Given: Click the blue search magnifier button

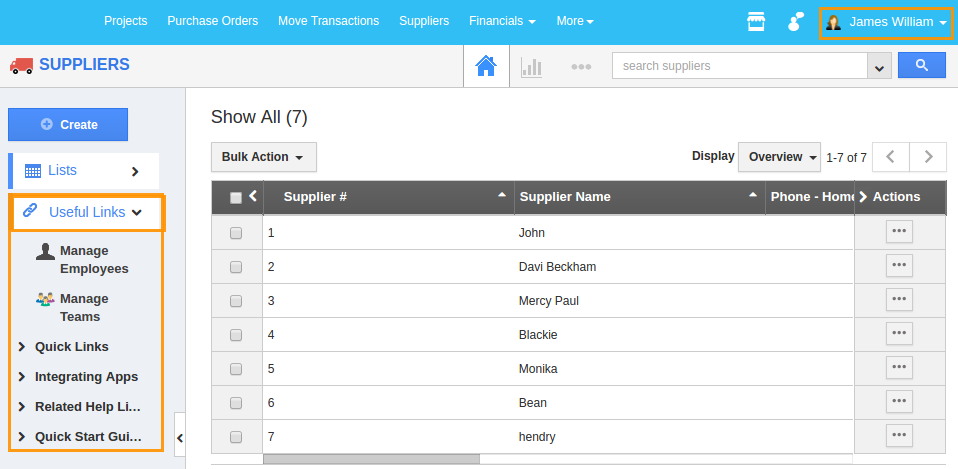Looking at the screenshot, I should (921, 66).
